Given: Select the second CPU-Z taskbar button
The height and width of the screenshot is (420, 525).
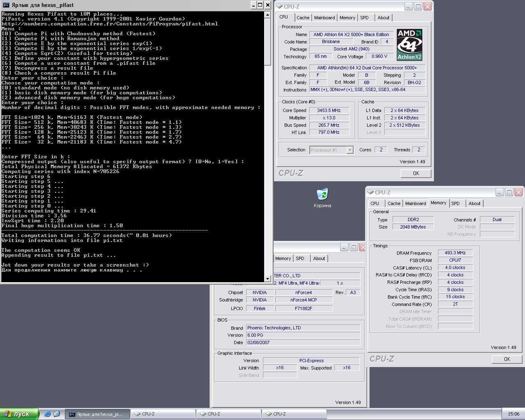Looking at the screenshot, I should [x=228, y=414].
